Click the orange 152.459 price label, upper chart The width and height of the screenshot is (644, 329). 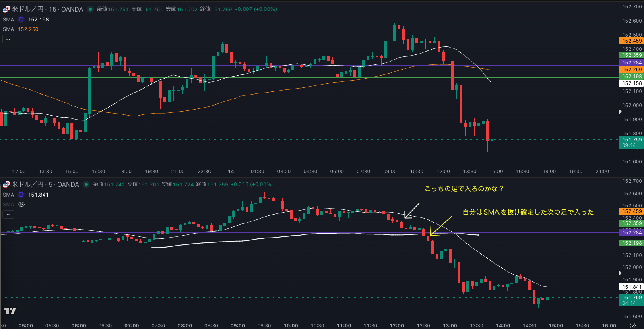pos(631,41)
